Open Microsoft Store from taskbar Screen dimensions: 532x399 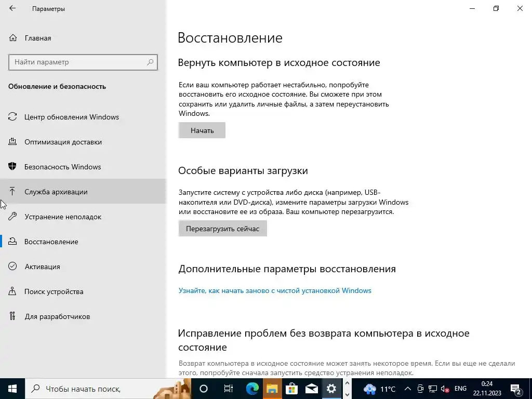click(291, 389)
